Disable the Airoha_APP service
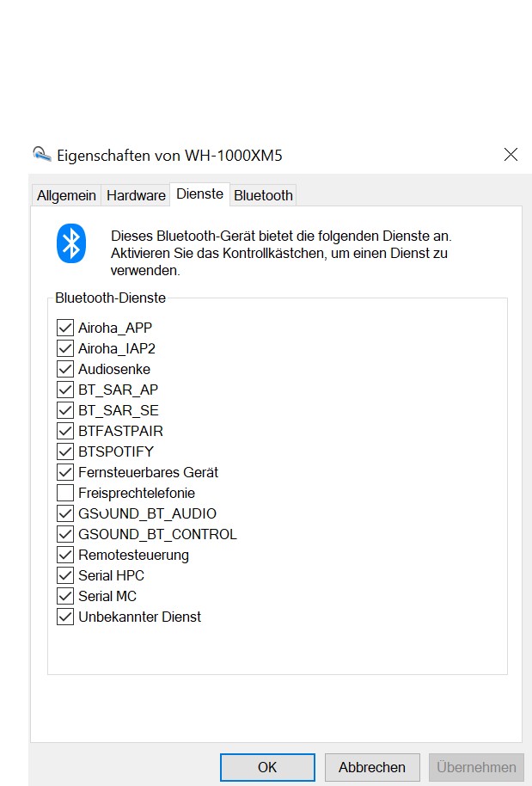The width and height of the screenshot is (532, 786). pos(65,328)
